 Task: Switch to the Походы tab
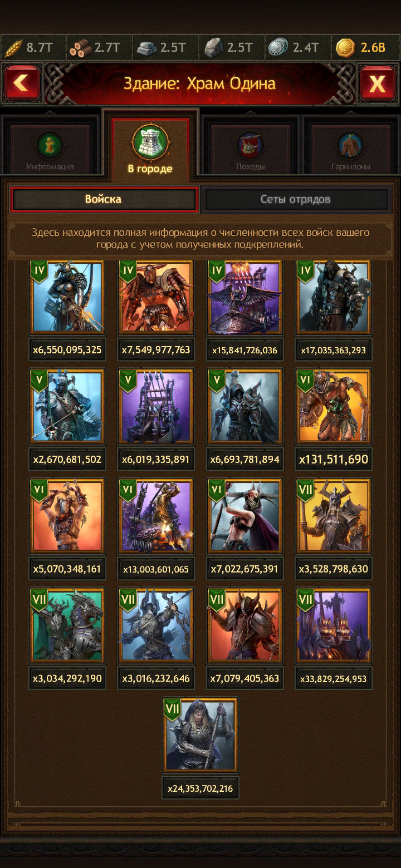point(251,149)
